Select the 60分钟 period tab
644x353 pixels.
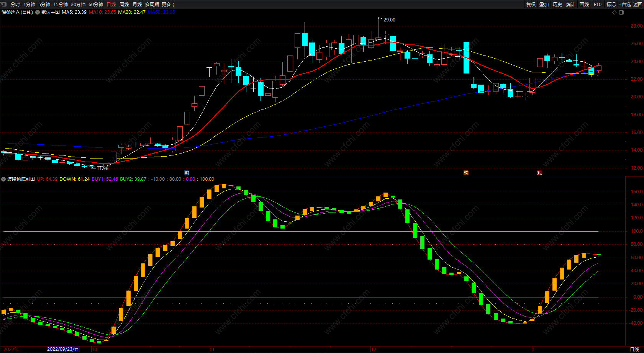(96, 4)
